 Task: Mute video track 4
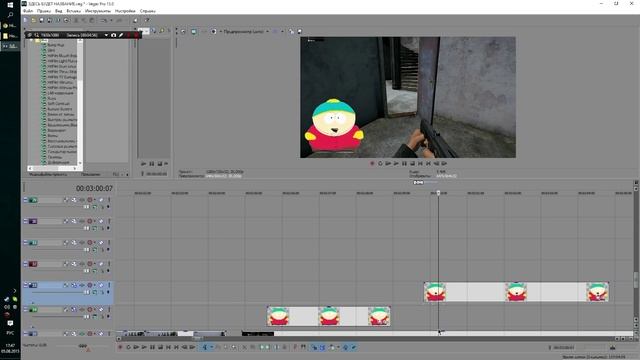pyautogui.click(x=101, y=264)
